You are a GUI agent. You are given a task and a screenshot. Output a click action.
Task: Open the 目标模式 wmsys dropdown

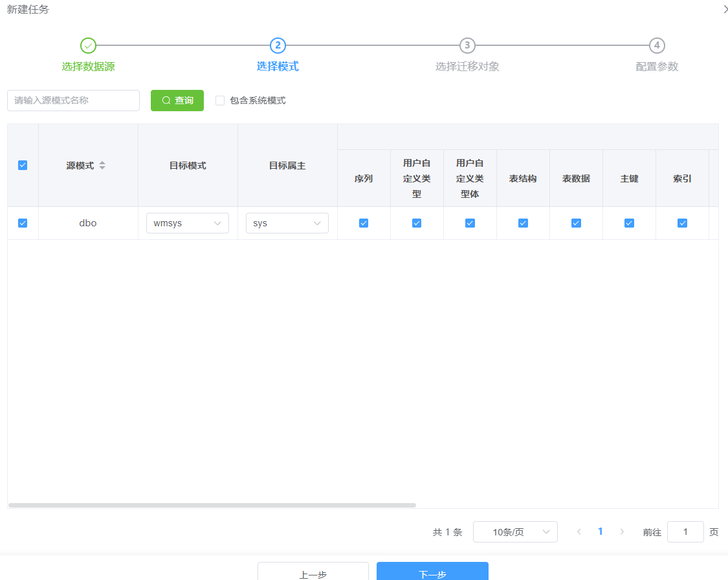click(188, 223)
